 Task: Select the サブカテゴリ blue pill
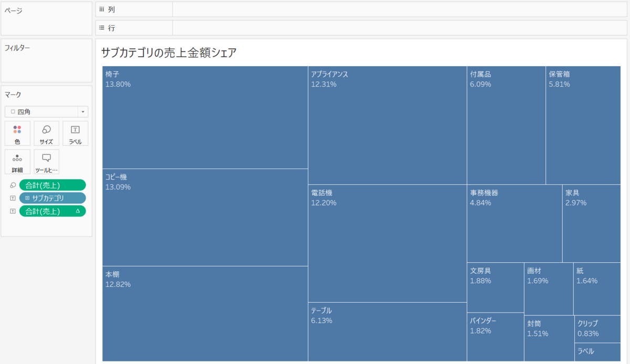point(52,198)
